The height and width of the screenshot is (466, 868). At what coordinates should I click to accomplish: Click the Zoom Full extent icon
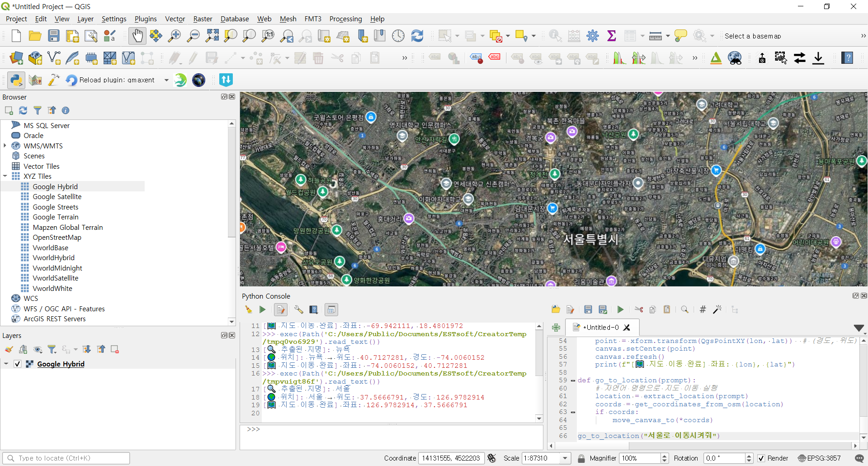point(212,36)
